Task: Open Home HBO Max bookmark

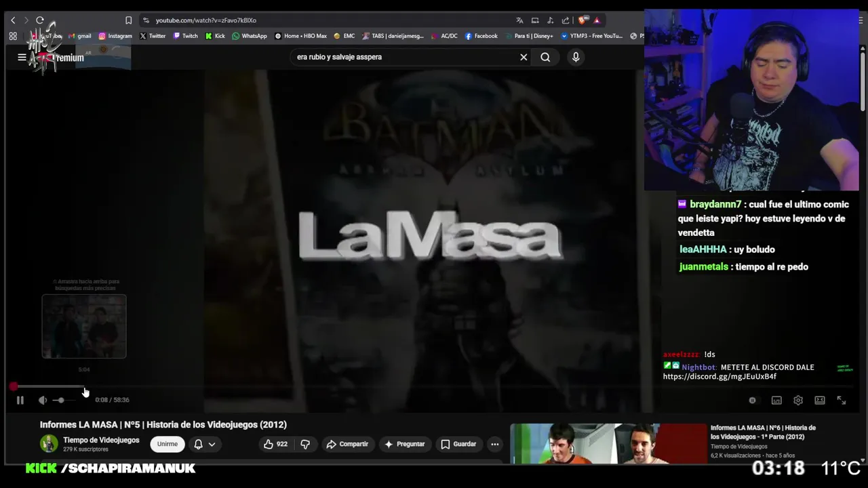Action: (x=300, y=36)
